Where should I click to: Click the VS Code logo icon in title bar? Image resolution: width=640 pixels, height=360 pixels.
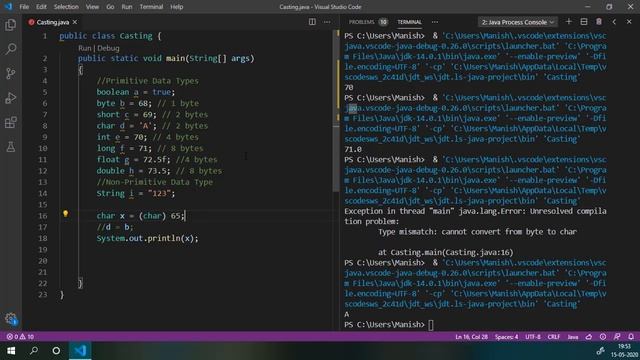pyautogui.click(x=8, y=7)
